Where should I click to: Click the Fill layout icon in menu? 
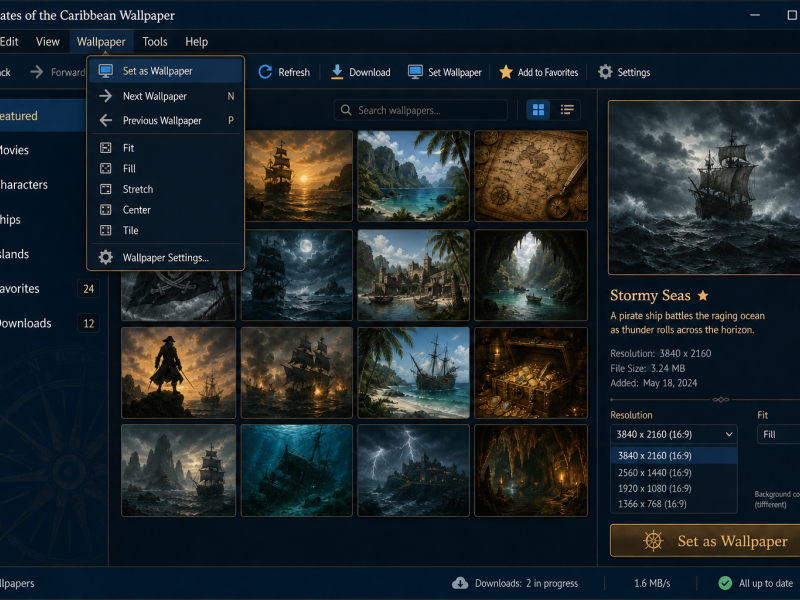[x=106, y=168]
